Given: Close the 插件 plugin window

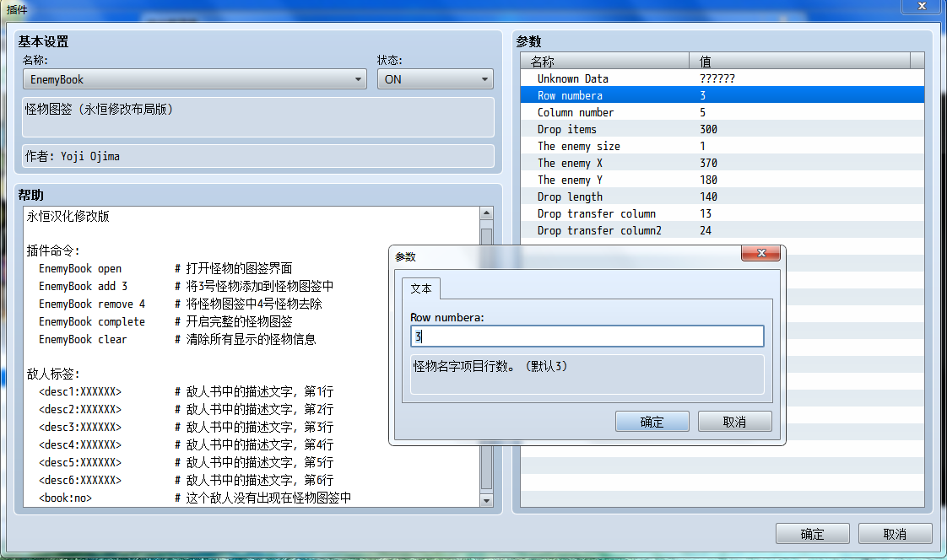Looking at the screenshot, I should 922,6.
